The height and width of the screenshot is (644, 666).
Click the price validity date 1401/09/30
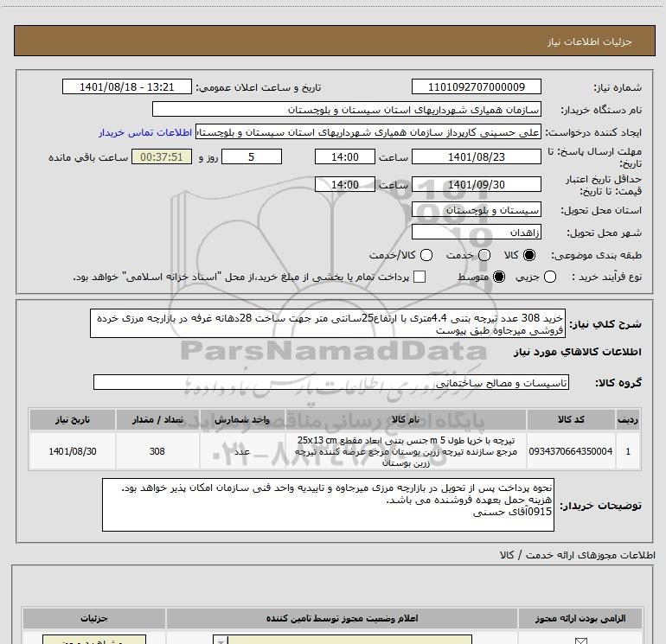(x=476, y=184)
